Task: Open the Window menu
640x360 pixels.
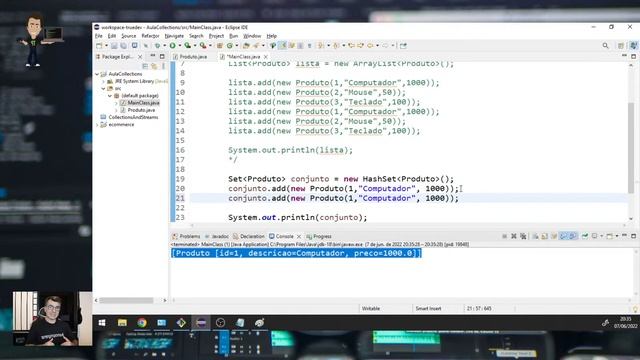Action: pos(252,36)
